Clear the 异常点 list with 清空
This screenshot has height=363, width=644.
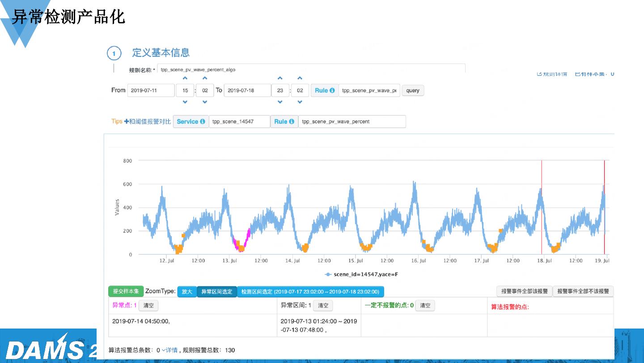click(x=148, y=306)
